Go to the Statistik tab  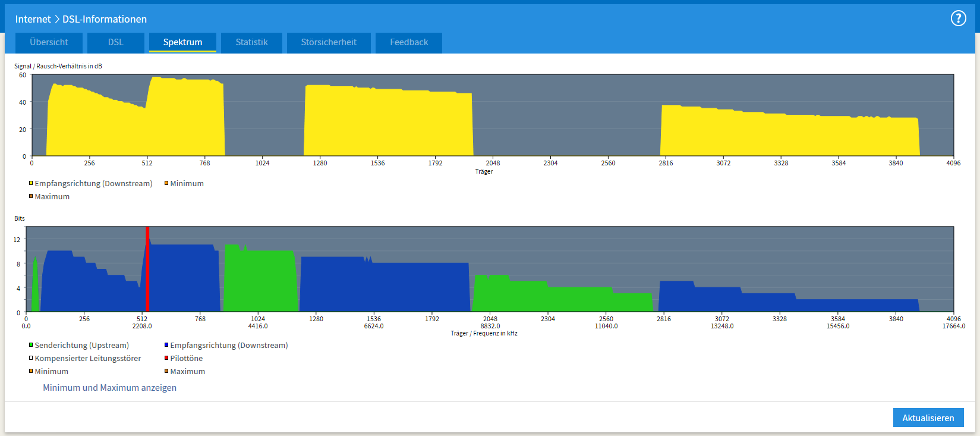pos(251,43)
